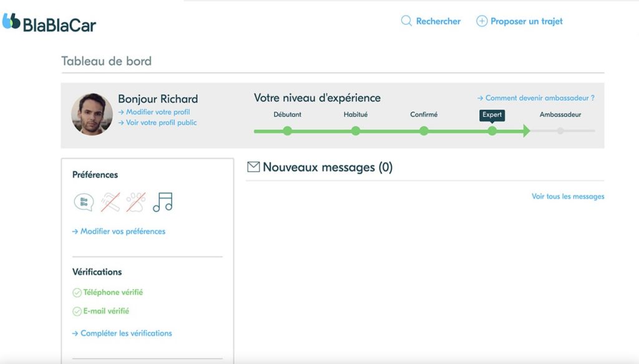The width and height of the screenshot is (639, 364).
Task: Select the music note preference icon
Action: (x=163, y=202)
